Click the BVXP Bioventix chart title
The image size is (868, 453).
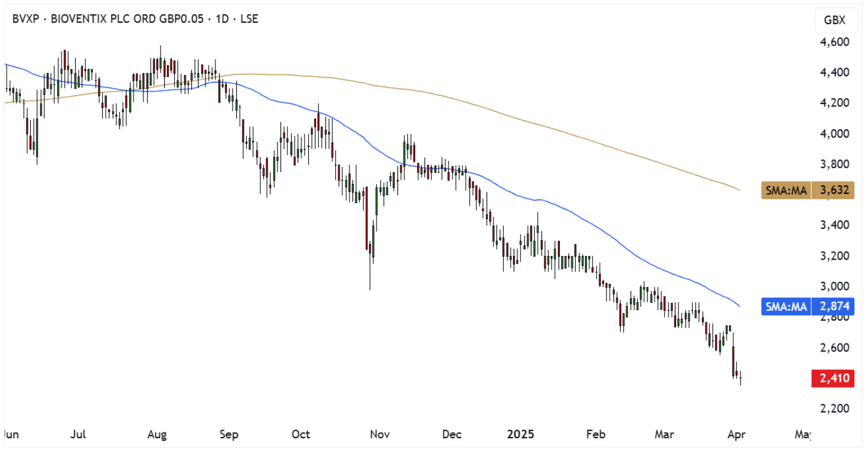point(135,19)
